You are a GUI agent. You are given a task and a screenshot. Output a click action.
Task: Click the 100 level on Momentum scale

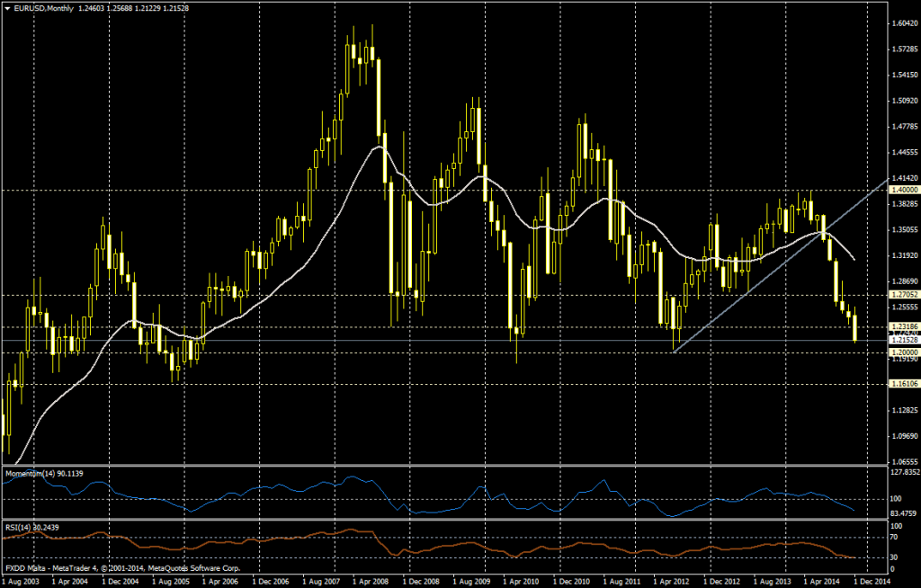[x=895, y=499]
